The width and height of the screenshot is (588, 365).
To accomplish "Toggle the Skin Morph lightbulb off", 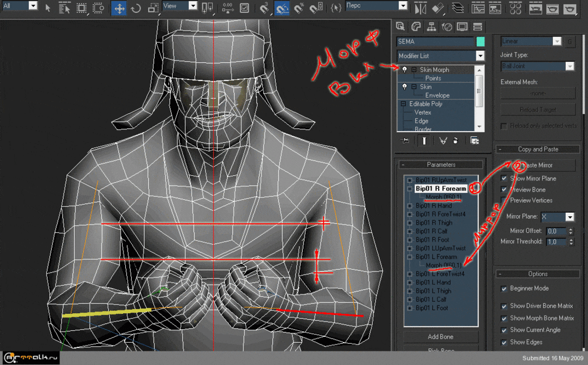I will point(405,69).
